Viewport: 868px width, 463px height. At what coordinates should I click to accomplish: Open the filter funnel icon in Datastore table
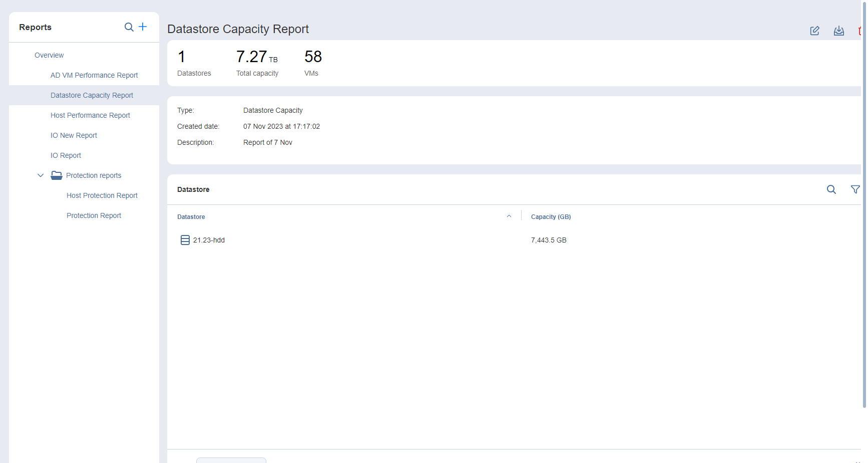[855, 189]
